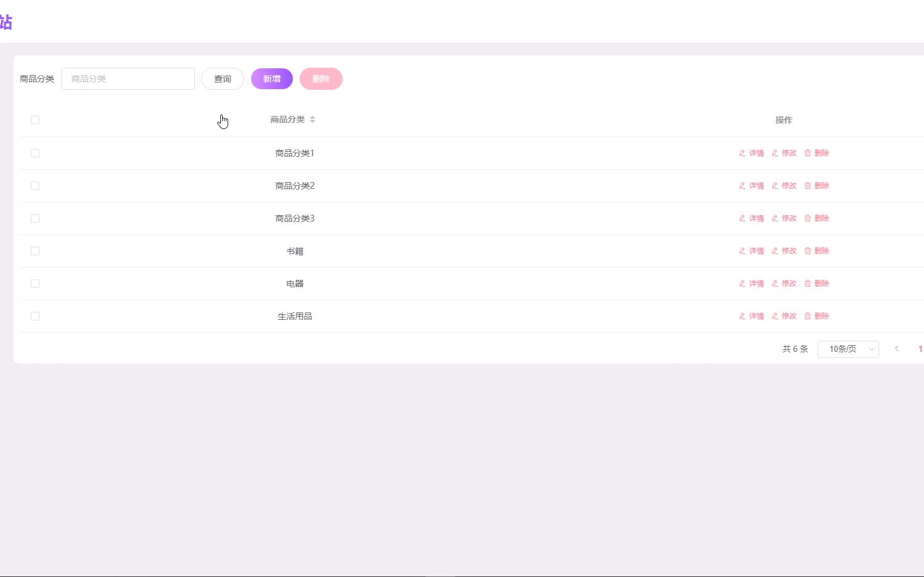Click the pink 删除 batch delete button
Viewport: 924px width, 577px height.
[x=321, y=79]
